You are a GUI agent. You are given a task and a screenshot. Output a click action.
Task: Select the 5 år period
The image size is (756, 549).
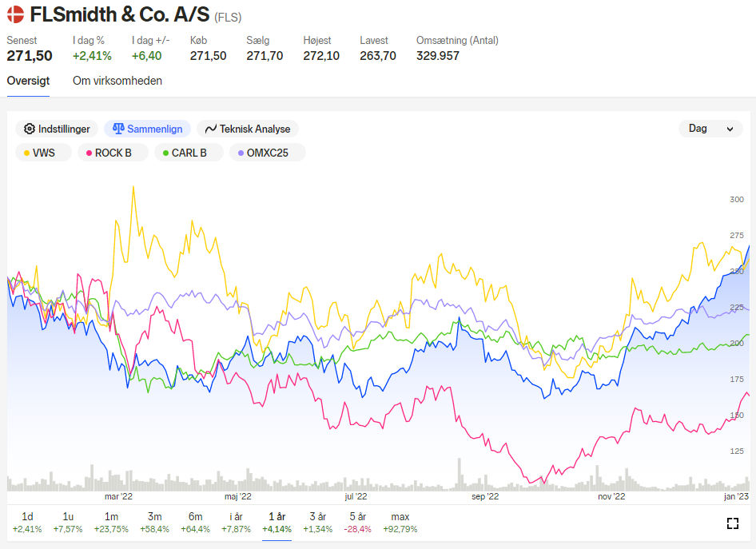[x=358, y=523]
